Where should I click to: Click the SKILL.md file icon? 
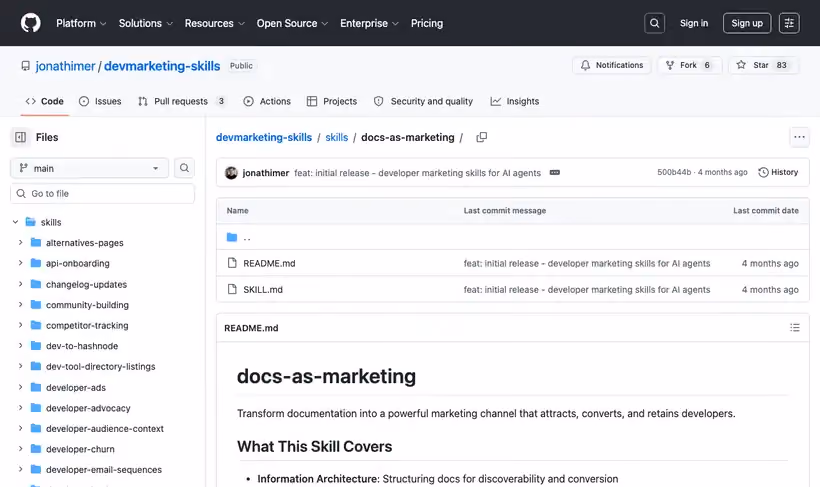coord(232,289)
